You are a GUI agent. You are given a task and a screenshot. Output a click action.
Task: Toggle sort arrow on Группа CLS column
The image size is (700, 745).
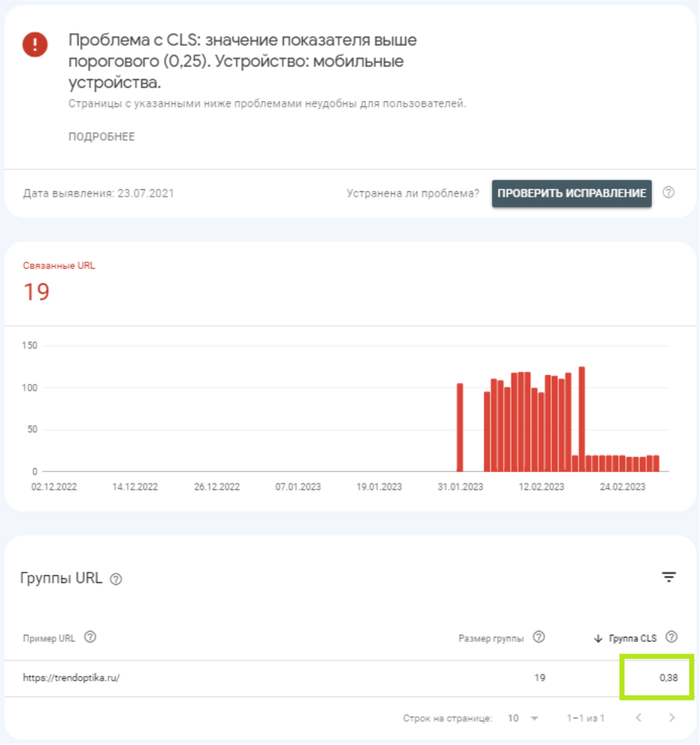(x=598, y=638)
